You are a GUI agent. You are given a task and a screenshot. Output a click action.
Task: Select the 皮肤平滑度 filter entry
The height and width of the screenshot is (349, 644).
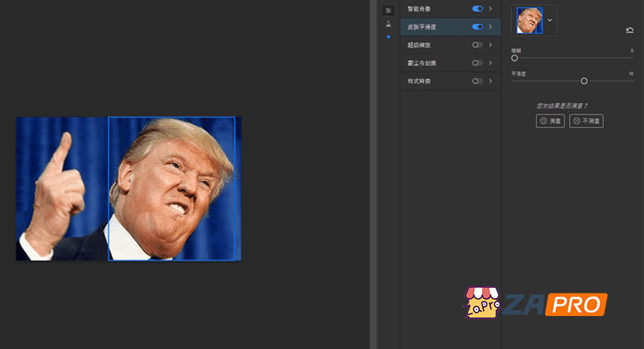click(x=427, y=27)
